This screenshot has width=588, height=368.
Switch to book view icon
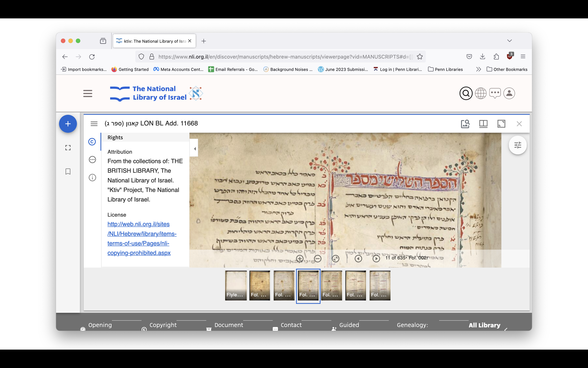tap(483, 124)
